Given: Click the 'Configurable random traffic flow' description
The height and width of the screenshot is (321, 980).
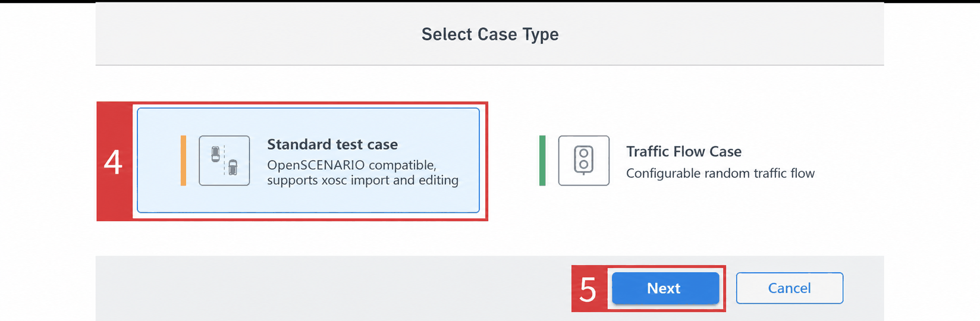Looking at the screenshot, I should 720,173.
